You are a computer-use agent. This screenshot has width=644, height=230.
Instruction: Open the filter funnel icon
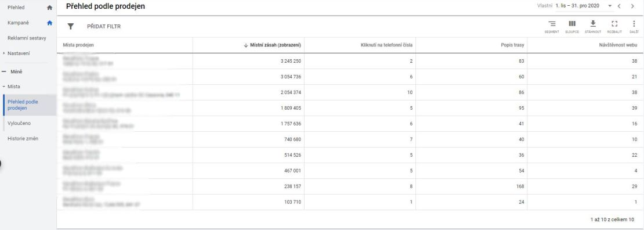(x=71, y=26)
